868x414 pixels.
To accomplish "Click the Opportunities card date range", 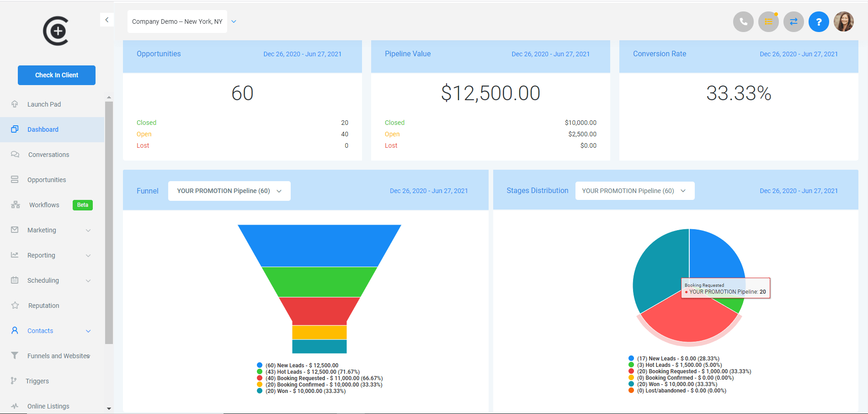I will coord(303,54).
